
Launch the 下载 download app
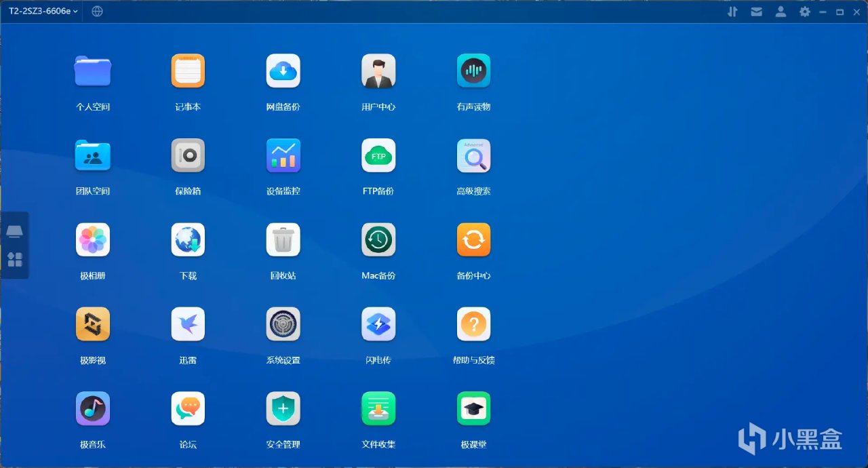[x=188, y=240]
